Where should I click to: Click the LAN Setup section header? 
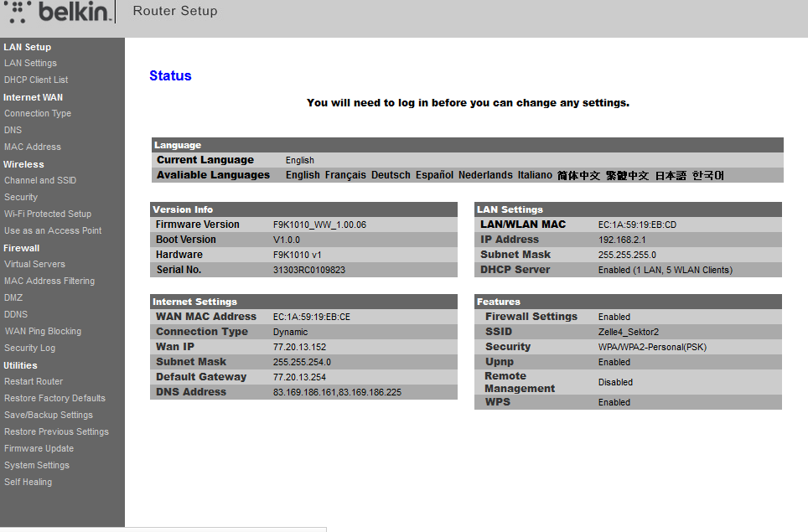pyautogui.click(x=28, y=47)
